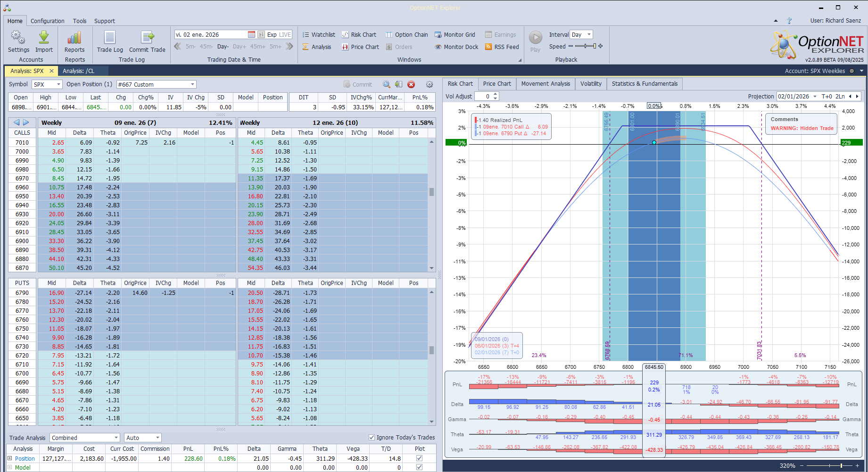Viewport: 868px width, 472px height.
Task: Toggle the Position row Plot checkbox
Action: tap(419, 458)
